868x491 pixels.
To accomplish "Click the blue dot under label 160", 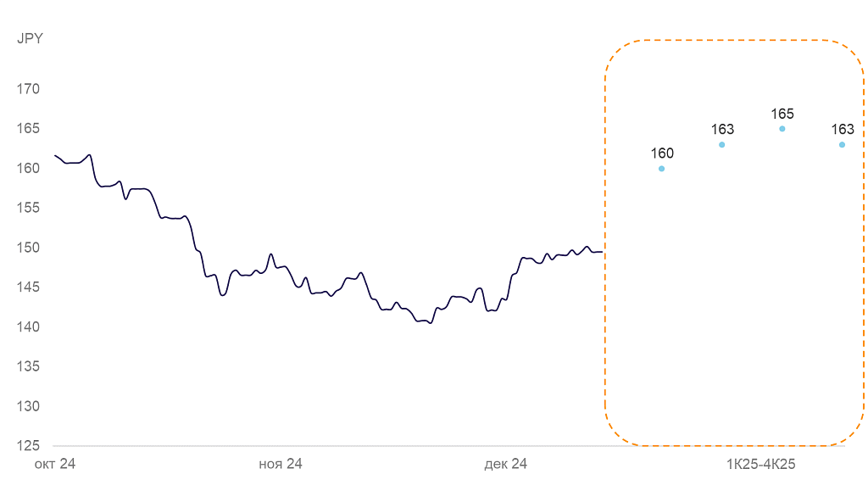I will [662, 169].
